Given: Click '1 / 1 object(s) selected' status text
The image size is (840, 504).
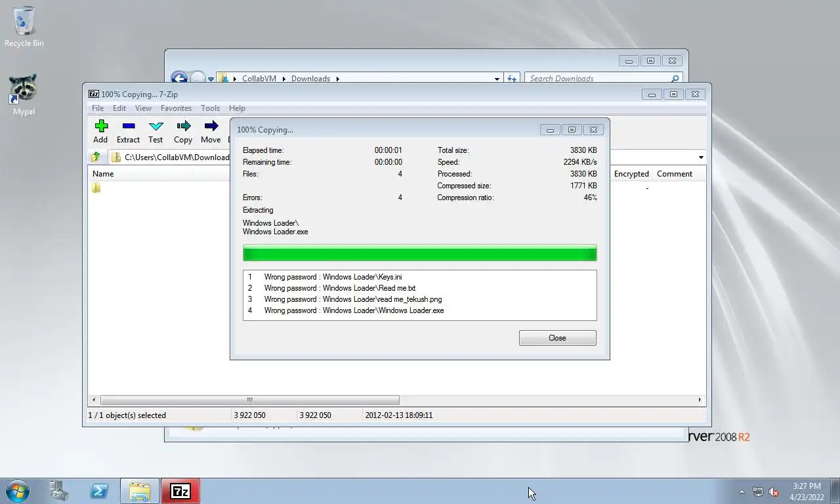Looking at the screenshot, I should point(127,415).
